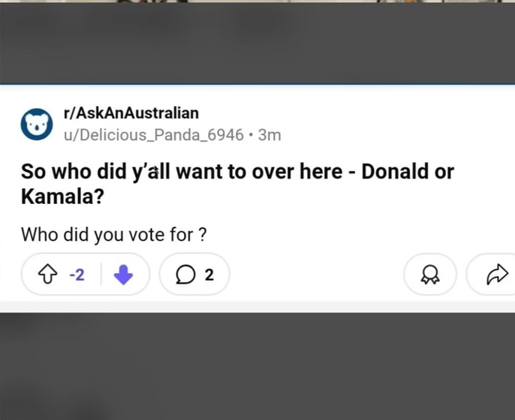Open the r/AskAnAustralian subreddit link
Viewport: 515px width, 420px height.
(131, 113)
